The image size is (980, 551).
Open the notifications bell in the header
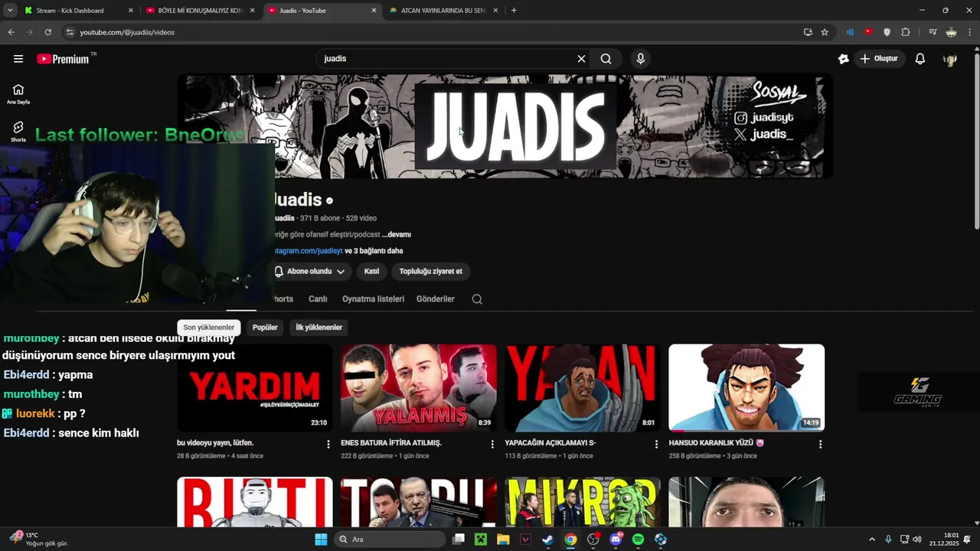920,59
